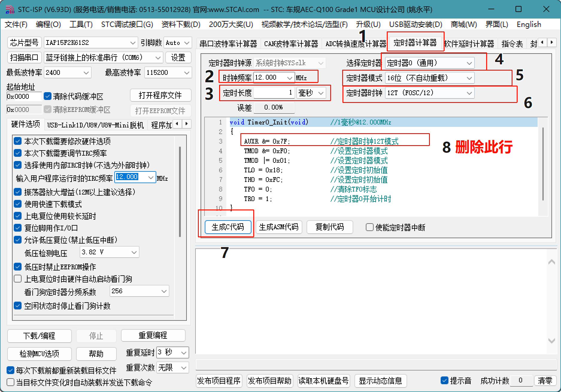The image size is (561, 392).
Task: Open the 工具(T) menu
Action: coord(81,24)
